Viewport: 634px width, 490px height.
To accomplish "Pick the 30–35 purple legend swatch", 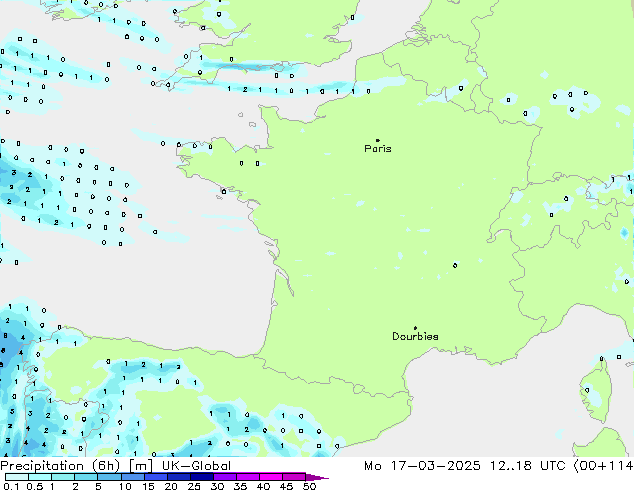I will pyautogui.click(x=224, y=477).
